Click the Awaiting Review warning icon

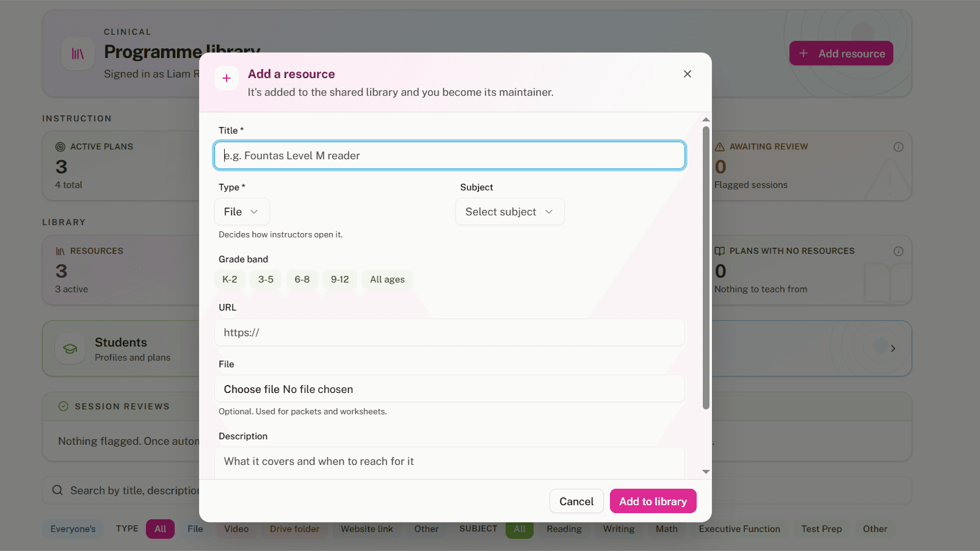[720, 147]
